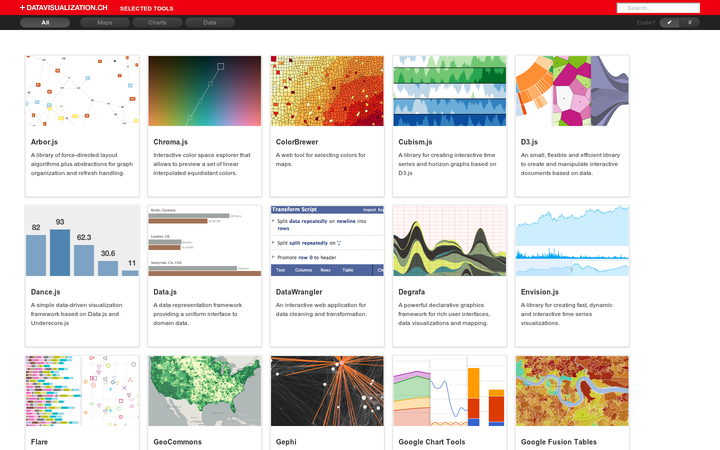Click the "data cleaning and transformation" description
The width and height of the screenshot is (720, 450).
[x=321, y=309]
